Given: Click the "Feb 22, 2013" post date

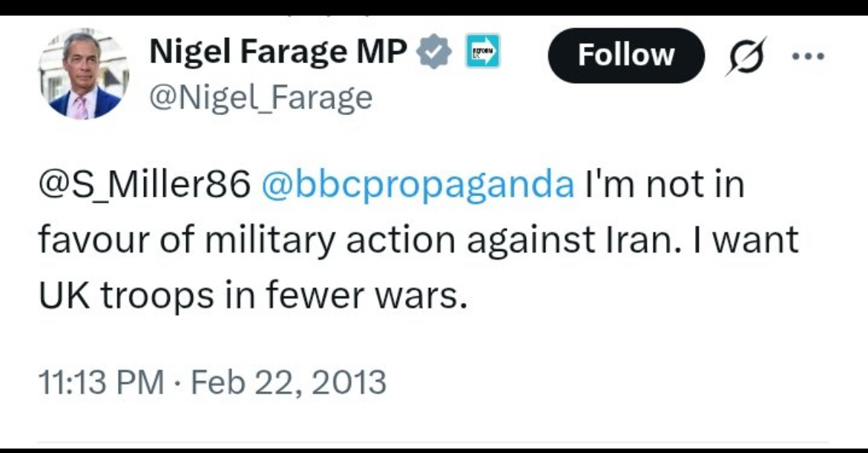Looking at the screenshot, I should point(289,382).
